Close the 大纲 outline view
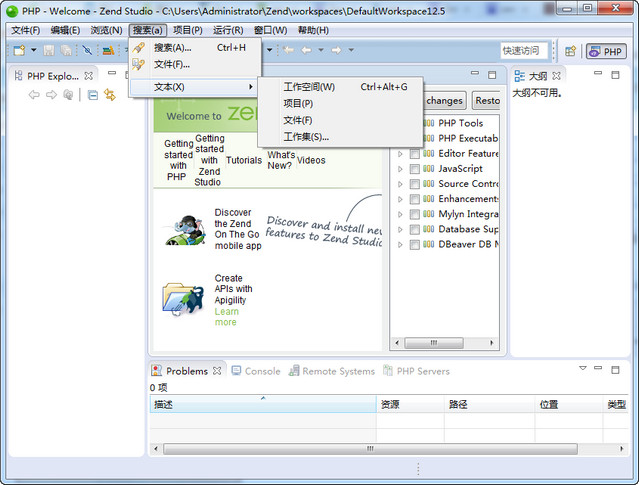This screenshot has height=485, width=639. (557, 76)
